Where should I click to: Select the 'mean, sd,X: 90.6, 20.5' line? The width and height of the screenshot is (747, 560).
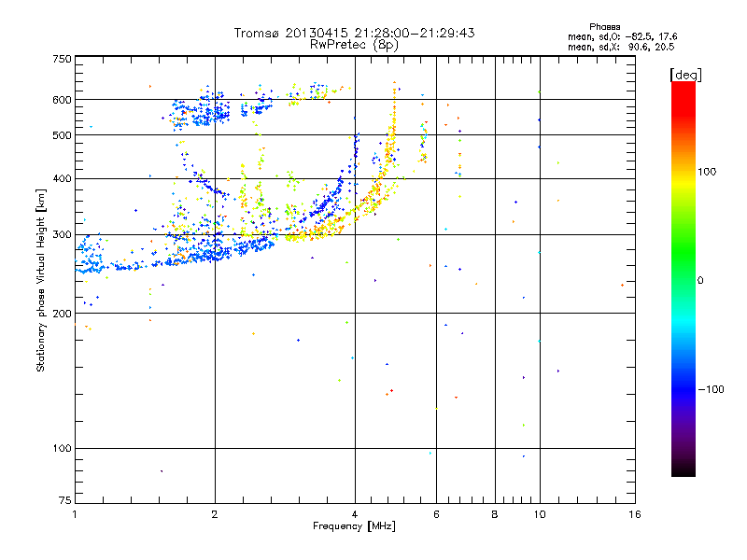[x=621, y=47]
